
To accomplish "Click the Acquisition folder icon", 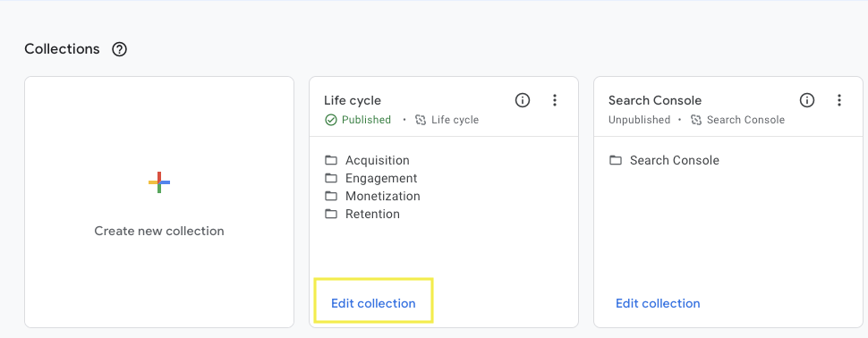I will [x=331, y=160].
